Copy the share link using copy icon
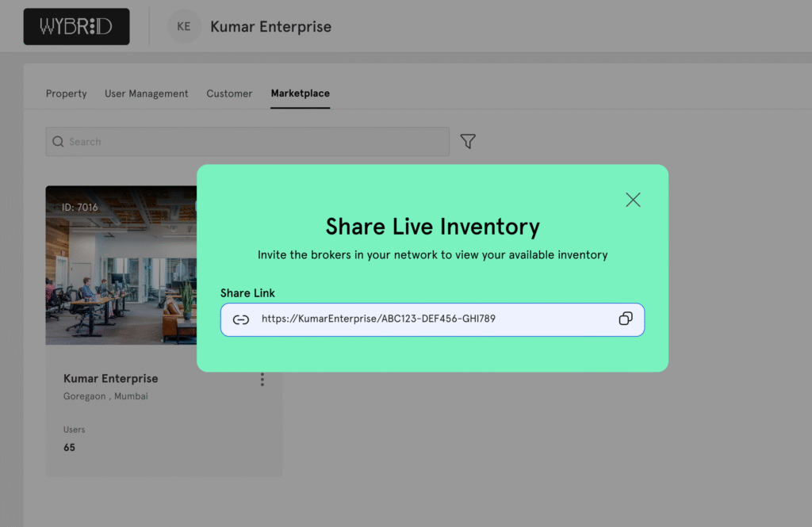Image resolution: width=812 pixels, height=527 pixels. click(625, 319)
